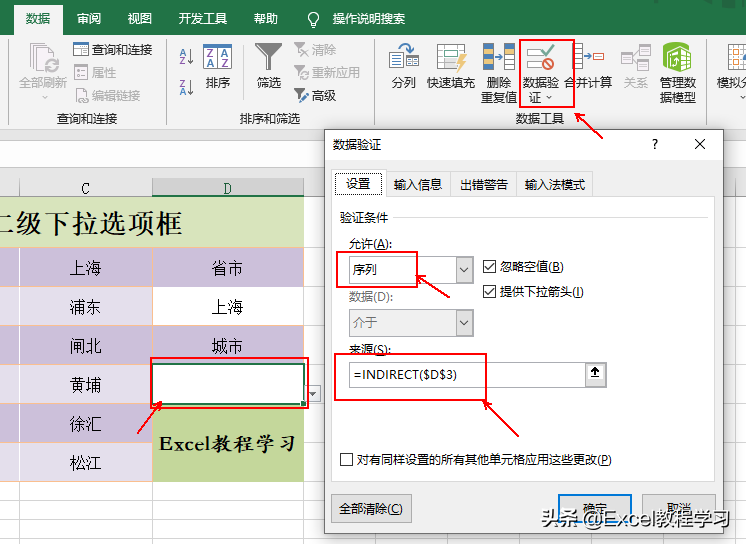
Task: Click 重新应用 reapply filter
Action: (x=327, y=72)
